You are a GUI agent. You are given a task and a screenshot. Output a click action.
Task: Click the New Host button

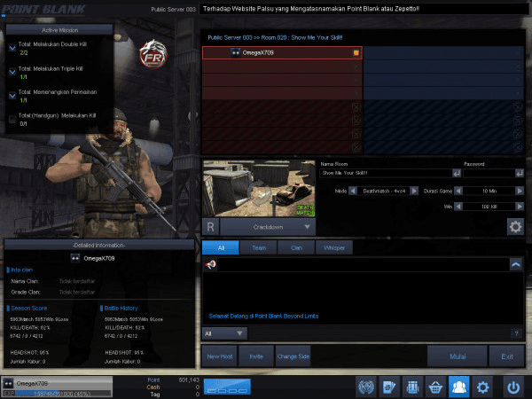(x=220, y=356)
